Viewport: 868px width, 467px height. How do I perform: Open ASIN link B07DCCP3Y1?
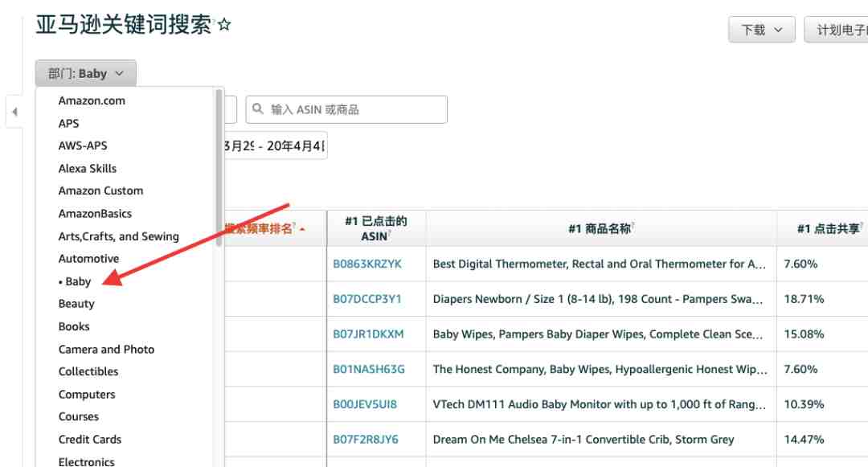tap(367, 299)
